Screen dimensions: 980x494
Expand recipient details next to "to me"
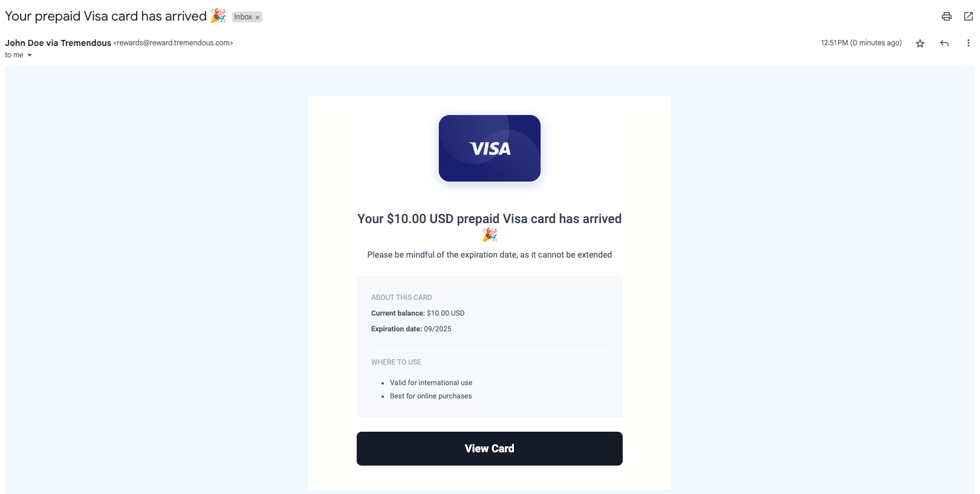pos(30,55)
